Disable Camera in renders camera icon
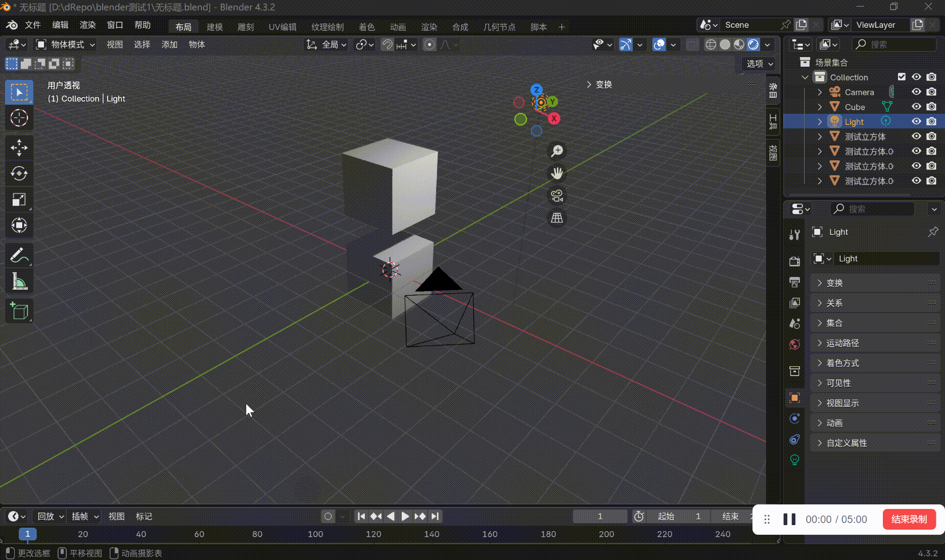The height and width of the screenshot is (560, 945). pyautogui.click(x=931, y=92)
